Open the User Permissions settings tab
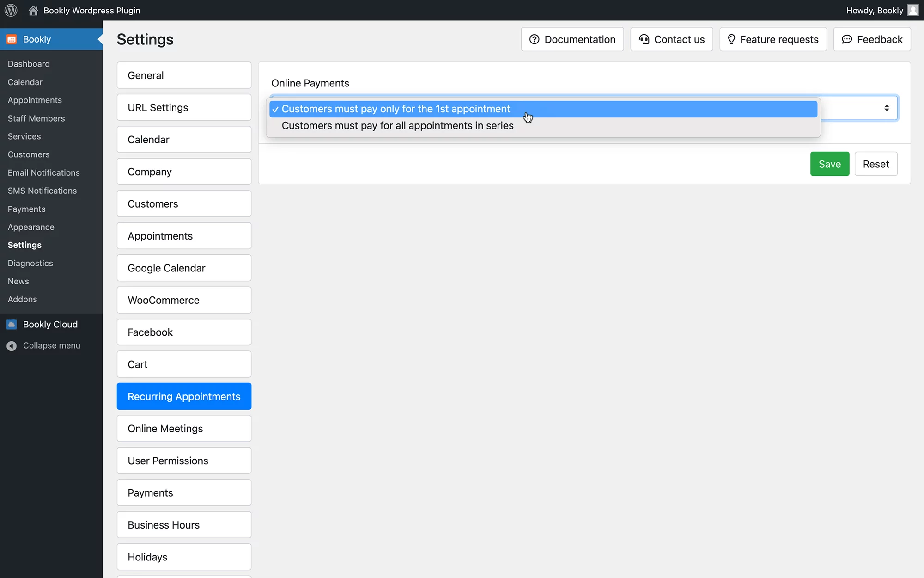924x578 pixels. tap(184, 461)
